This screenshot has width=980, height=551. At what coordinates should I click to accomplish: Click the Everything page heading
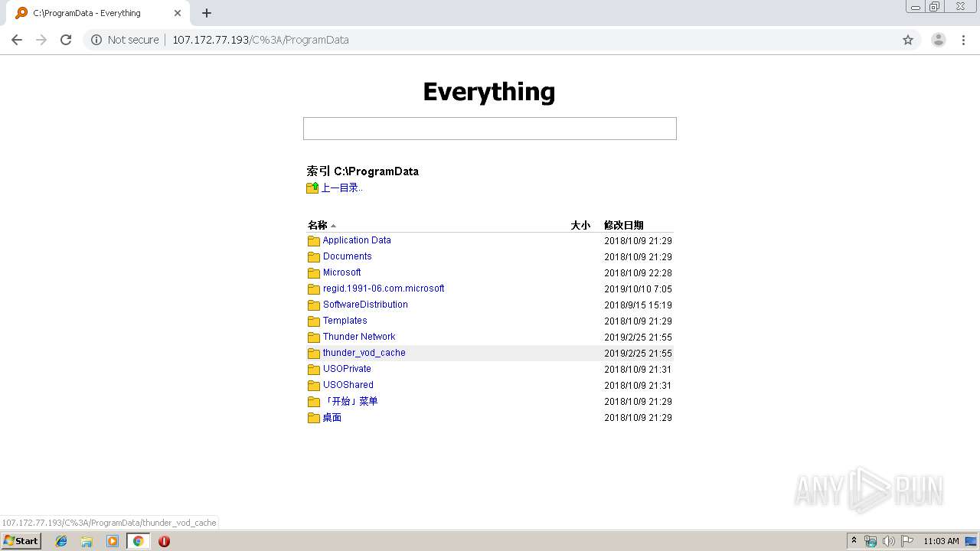point(489,92)
